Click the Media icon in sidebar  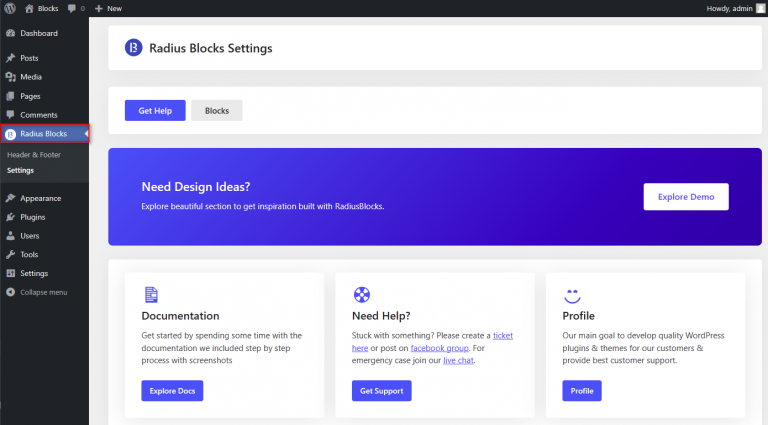click(x=10, y=77)
